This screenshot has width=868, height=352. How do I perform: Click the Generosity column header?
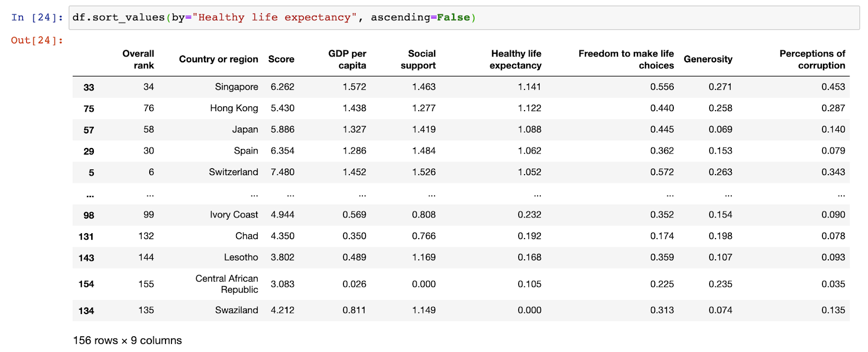708,59
